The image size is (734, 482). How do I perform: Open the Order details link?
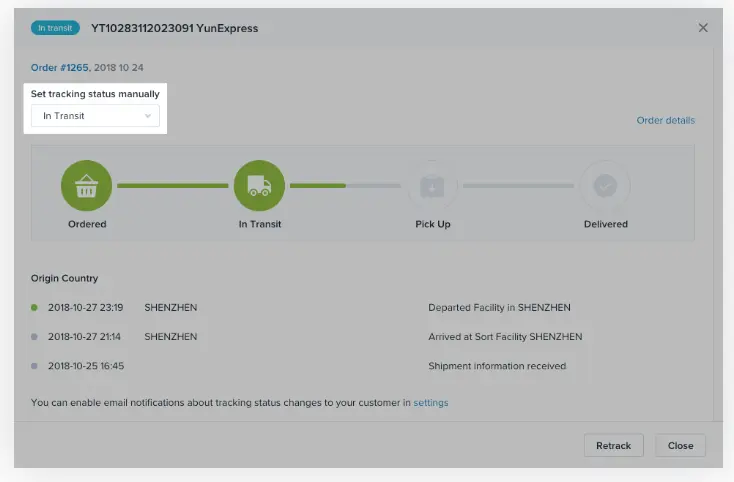[665, 121]
